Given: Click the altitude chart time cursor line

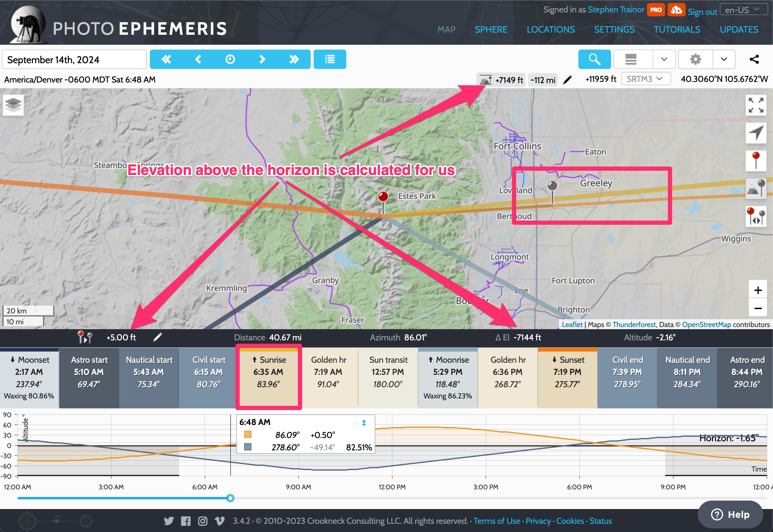Looking at the screenshot, I should click(231, 445).
